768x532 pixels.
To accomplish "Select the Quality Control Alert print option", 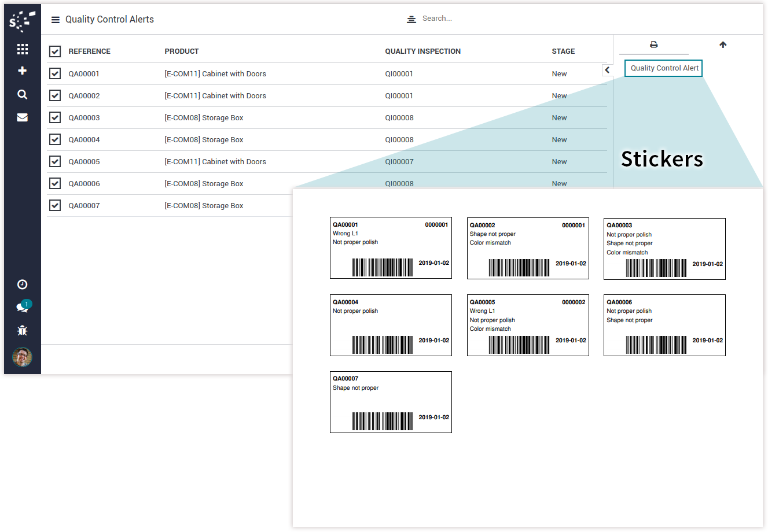I will coord(664,68).
